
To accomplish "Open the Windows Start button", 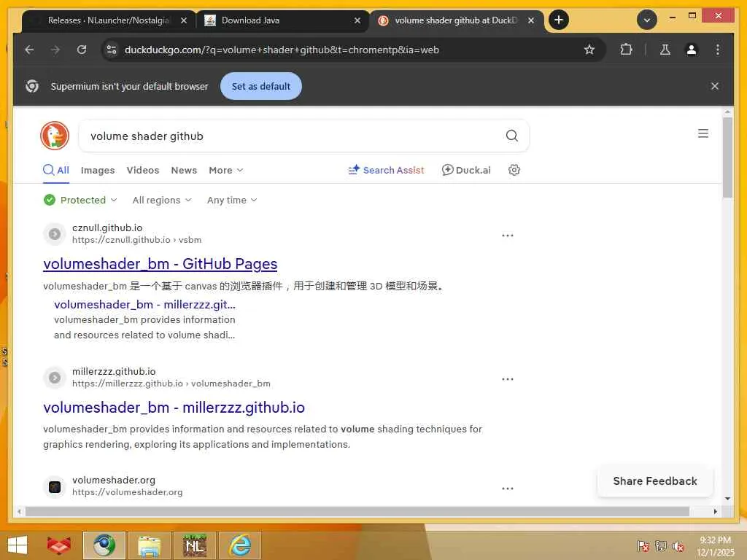I will point(18,545).
